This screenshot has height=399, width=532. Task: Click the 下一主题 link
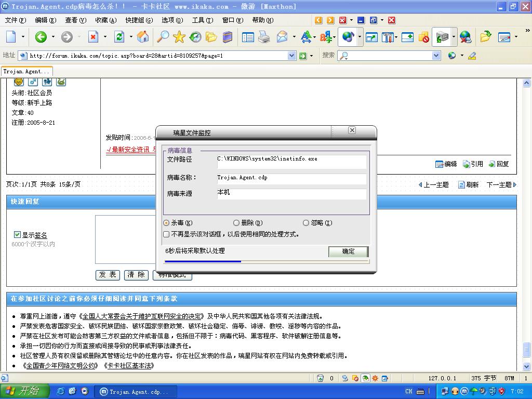501,185
